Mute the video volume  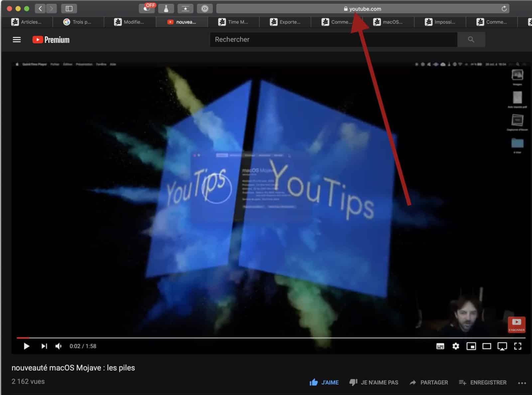click(x=59, y=346)
